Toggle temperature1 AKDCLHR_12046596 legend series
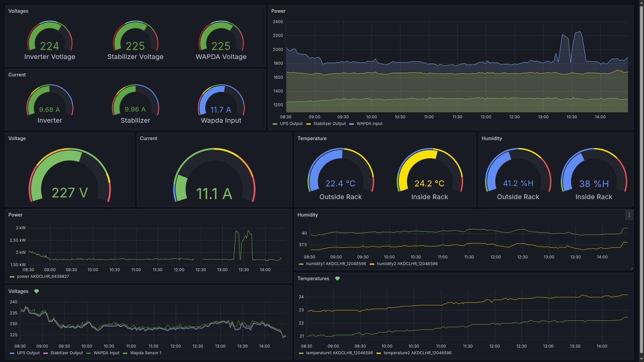Viewport: 644px width, 362px height. click(x=339, y=353)
